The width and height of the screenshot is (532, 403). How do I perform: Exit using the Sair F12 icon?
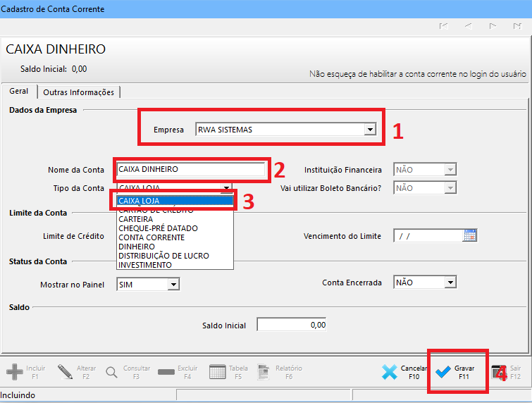(x=499, y=372)
